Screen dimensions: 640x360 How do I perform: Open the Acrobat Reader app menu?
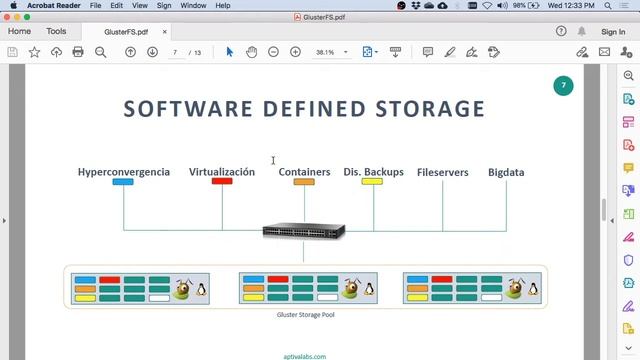click(x=53, y=6)
